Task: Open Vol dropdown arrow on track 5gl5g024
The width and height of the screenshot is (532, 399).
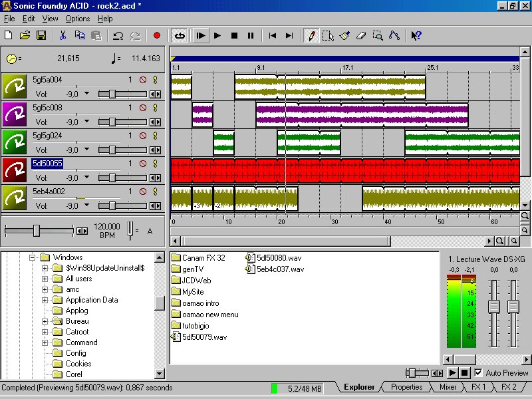Action: click(86, 150)
